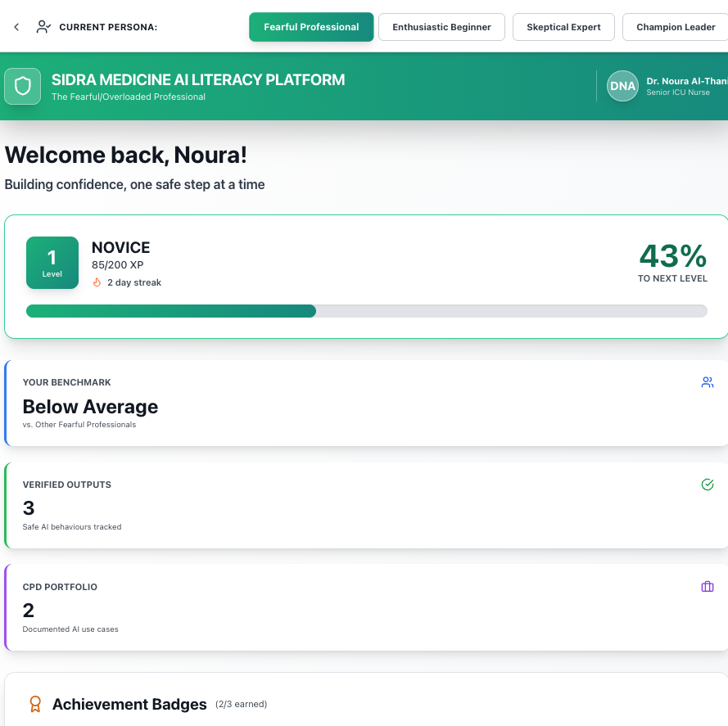The image size is (728, 726).
Task: Click the shield logo icon
Action: point(23,86)
